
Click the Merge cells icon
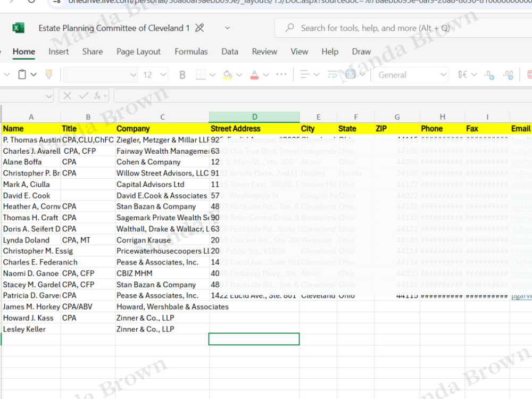tap(351, 74)
